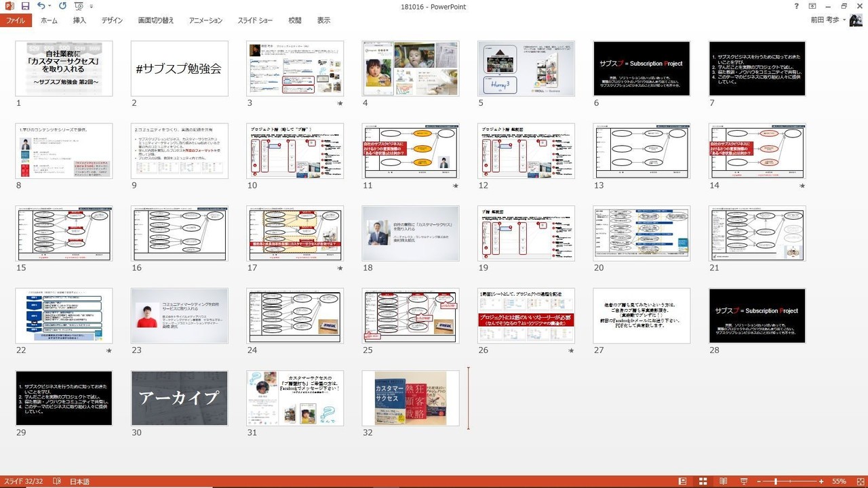Open the Help question mark icon
Screen dimensions: 868x488
796,6
